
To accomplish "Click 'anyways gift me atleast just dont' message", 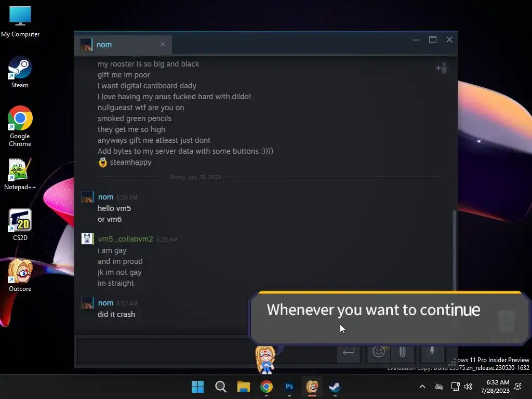I will (154, 140).
